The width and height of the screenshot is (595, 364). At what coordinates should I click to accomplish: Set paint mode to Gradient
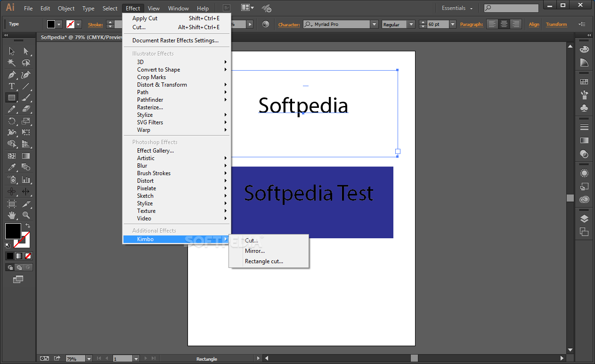19,256
